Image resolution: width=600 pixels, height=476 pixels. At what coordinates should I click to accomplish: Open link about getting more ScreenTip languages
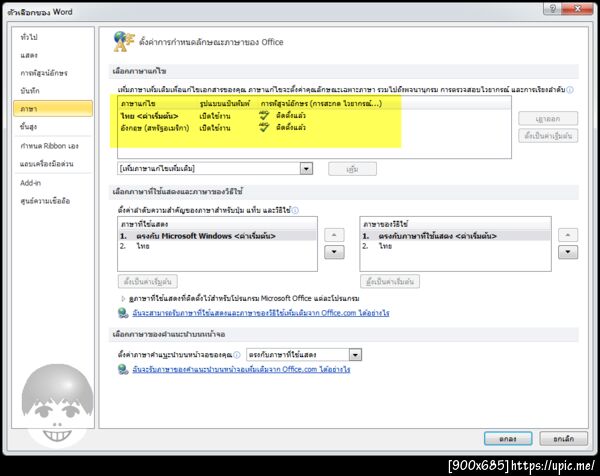click(241, 369)
